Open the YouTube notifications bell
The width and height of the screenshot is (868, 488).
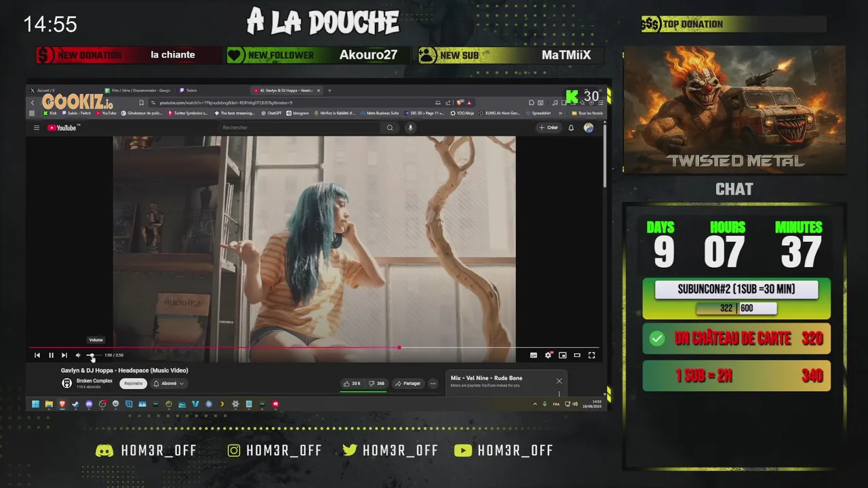pos(571,127)
